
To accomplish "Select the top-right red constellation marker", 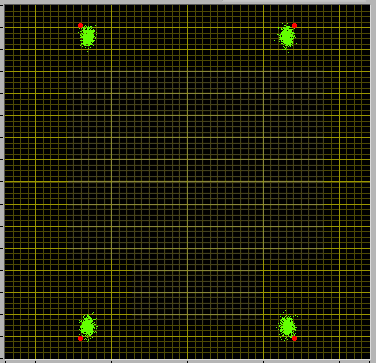I will point(294,25).
